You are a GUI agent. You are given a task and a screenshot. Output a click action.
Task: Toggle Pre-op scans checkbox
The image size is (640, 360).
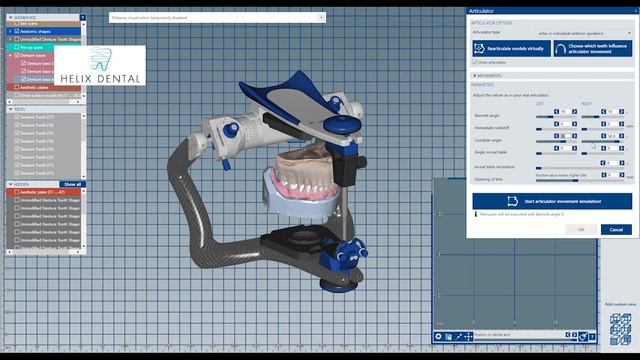point(17,47)
